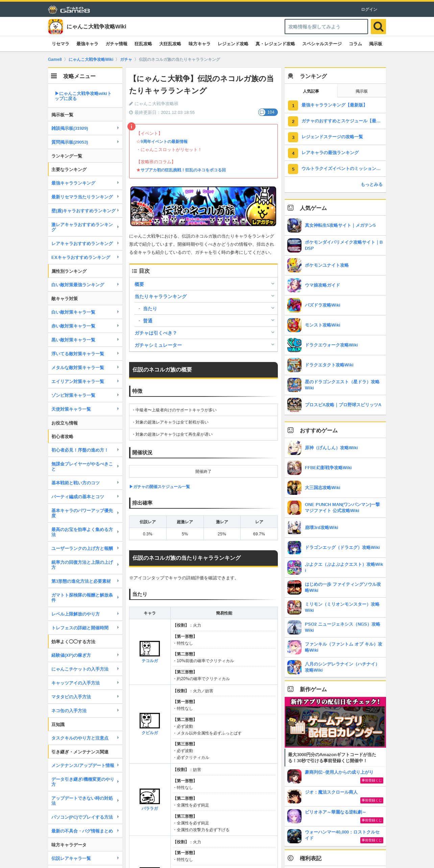Open 狂乱攻略 in navigation menu
Image resolution: width=434 pixels, height=868 pixels.
click(143, 44)
